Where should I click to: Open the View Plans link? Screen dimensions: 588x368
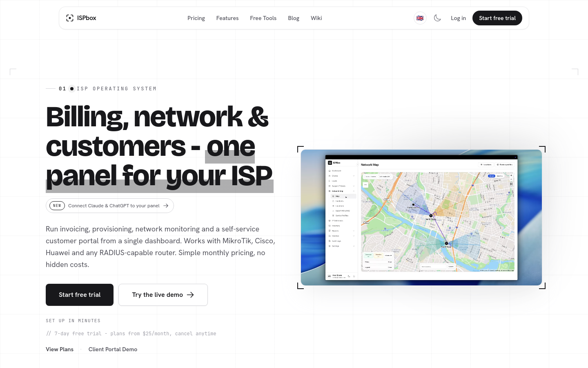pos(60,349)
